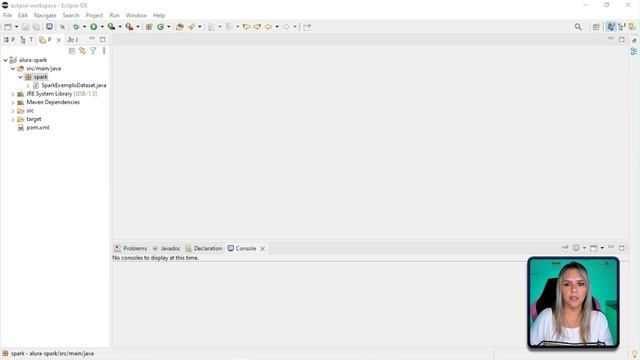The image size is (640, 360).
Task: Open the Window menu
Action: pyautogui.click(x=136, y=16)
